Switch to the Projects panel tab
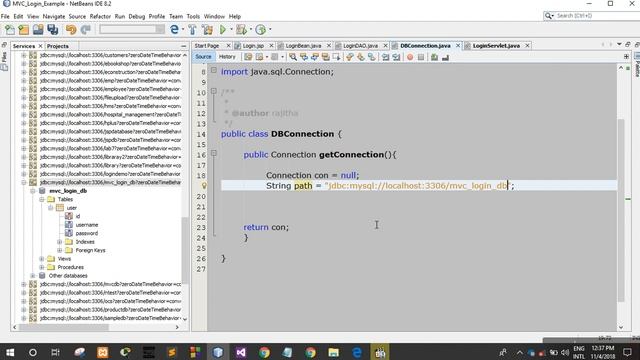Image resolution: width=640 pixels, height=360 pixels. 58,46
